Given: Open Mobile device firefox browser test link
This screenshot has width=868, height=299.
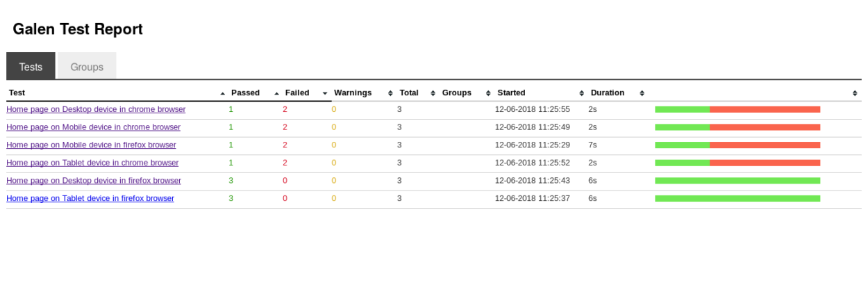Looking at the screenshot, I should pos(91,145).
